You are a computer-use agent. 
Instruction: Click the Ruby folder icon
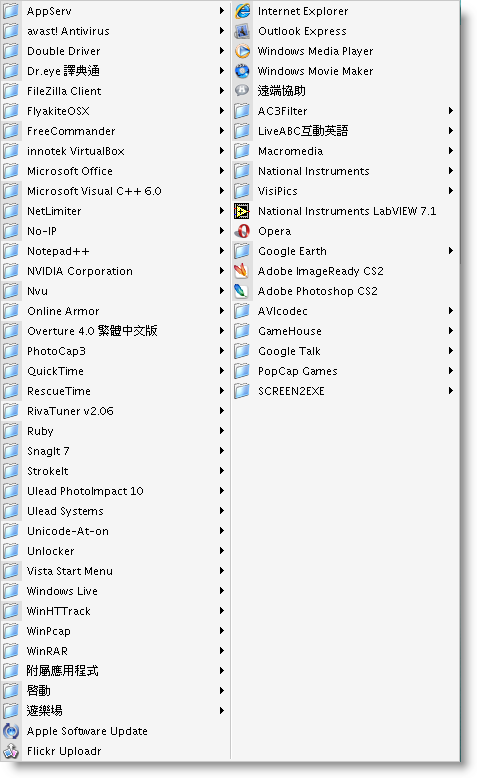point(11,431)
